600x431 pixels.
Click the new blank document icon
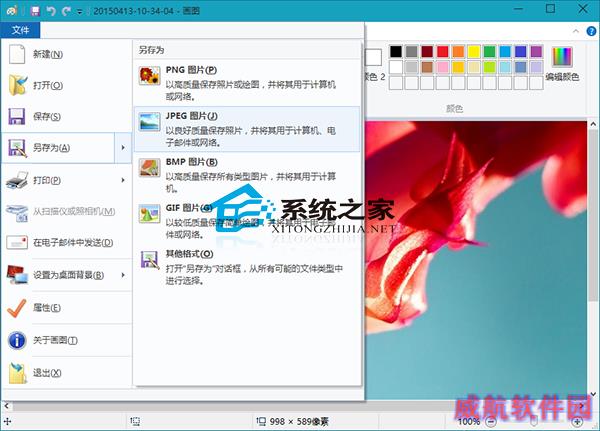(17, 54)
